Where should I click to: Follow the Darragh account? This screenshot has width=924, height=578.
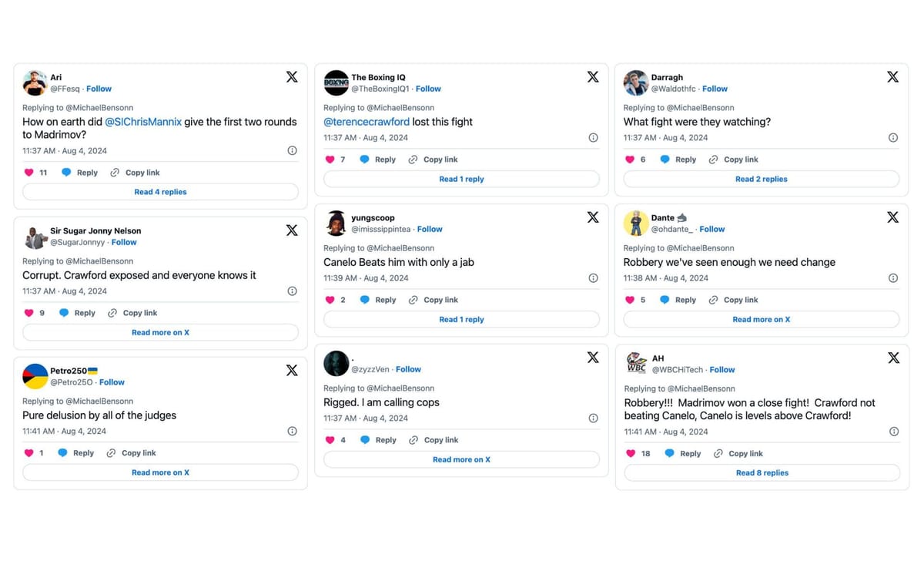click(x=715, y=89)
